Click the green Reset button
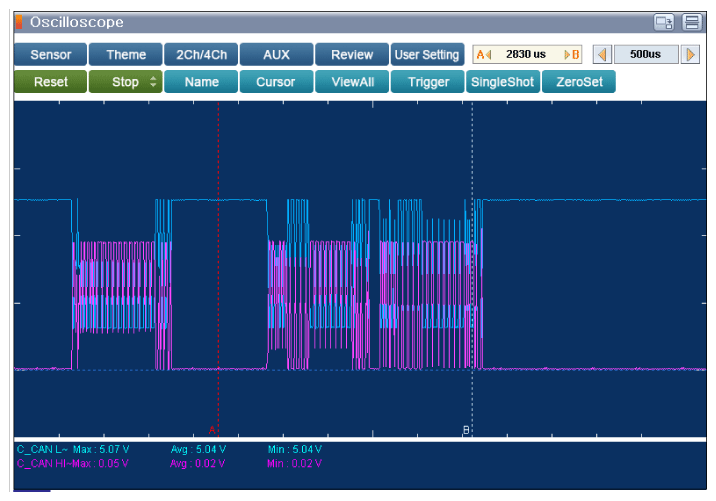 pyautogui.click(x=50, y=82)
